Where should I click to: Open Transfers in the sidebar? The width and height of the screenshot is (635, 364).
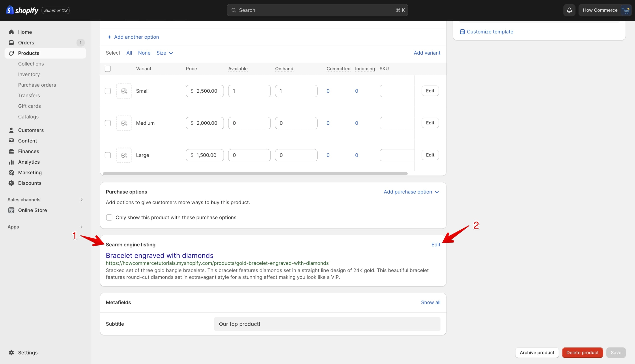tap(29, 96)
